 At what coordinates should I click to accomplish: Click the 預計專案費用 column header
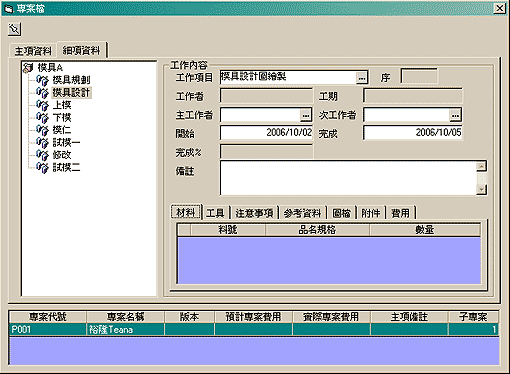point(253,317)
